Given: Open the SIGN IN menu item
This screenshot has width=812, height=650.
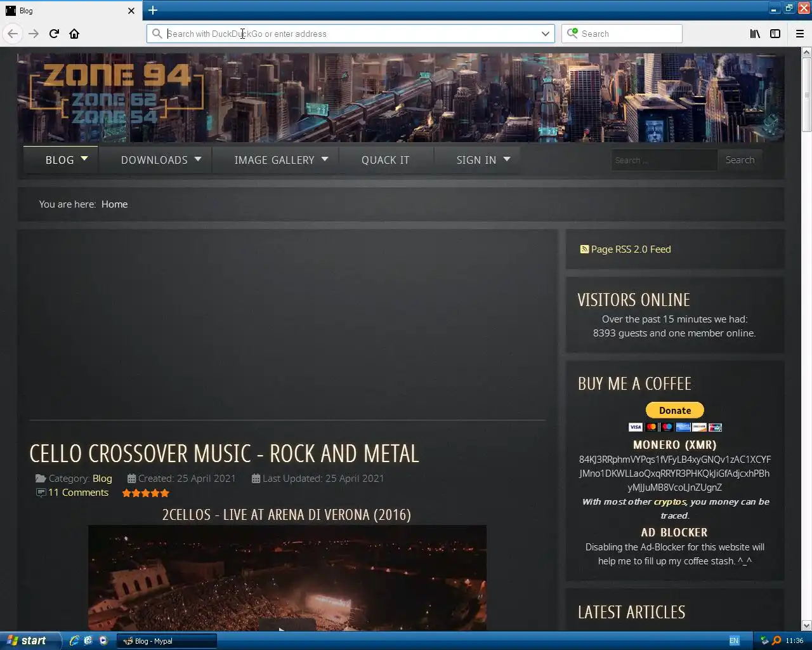Looking at the screenshot, I should tap(476, 160).
